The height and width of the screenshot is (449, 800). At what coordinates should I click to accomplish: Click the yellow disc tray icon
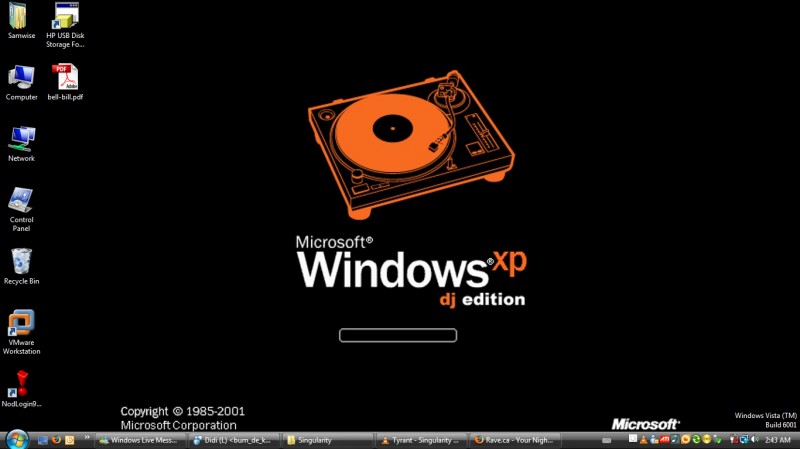pyautogui.click(x=707, y=439)
